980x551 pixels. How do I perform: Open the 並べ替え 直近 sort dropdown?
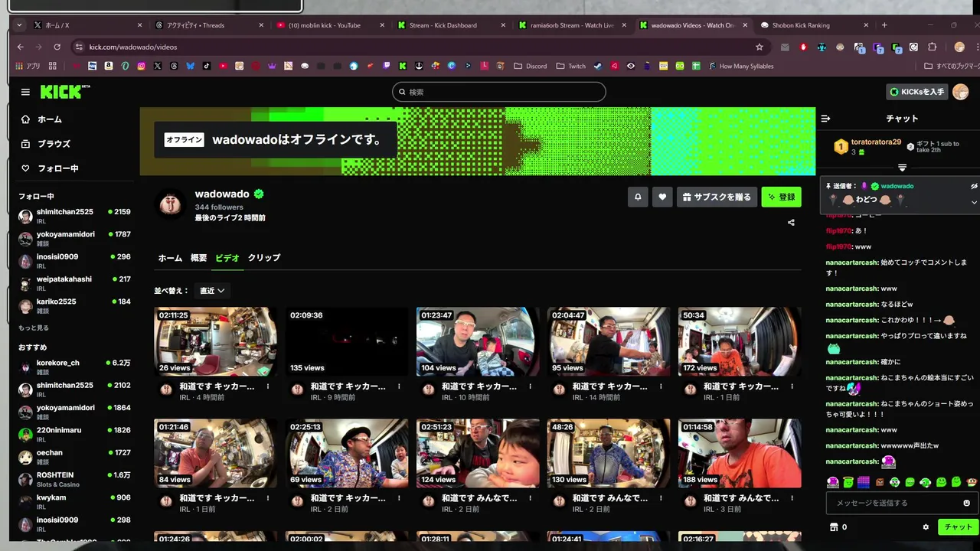[212, 291]
